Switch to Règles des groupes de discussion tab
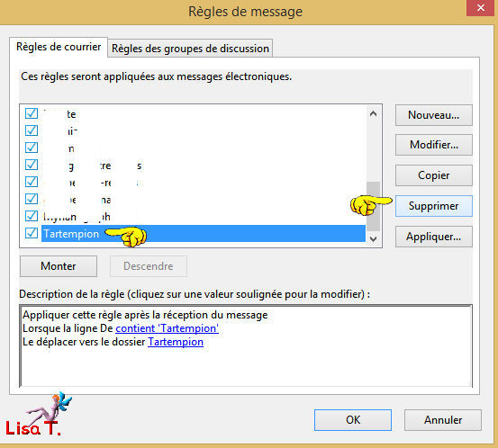Viewport: 498px width, 448px height. [x=190, y=49]
